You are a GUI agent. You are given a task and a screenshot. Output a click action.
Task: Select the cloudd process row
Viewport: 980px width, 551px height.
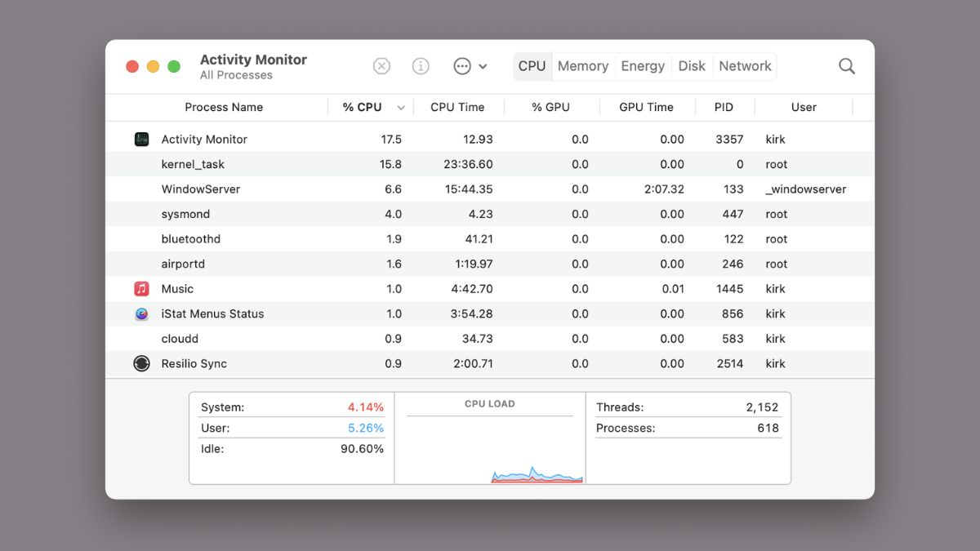490,339
